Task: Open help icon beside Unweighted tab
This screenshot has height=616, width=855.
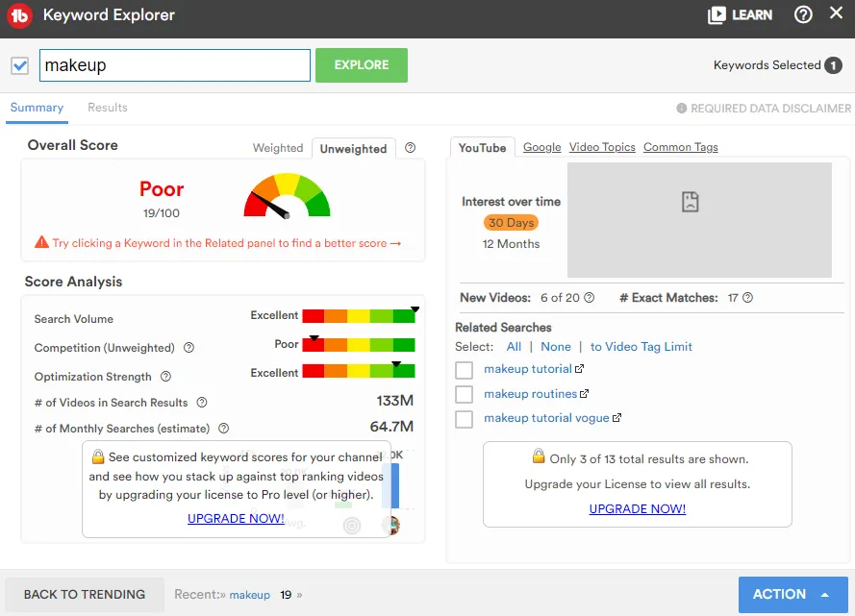Action: pyautogui.click(x=410, y=148)
